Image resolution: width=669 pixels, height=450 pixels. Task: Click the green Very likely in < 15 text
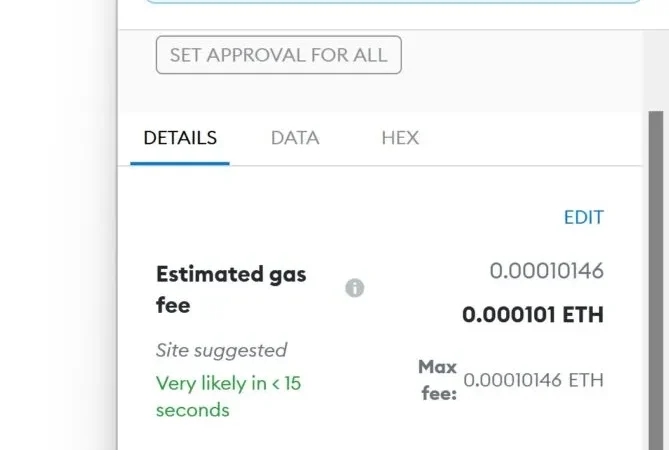point(229,383)
